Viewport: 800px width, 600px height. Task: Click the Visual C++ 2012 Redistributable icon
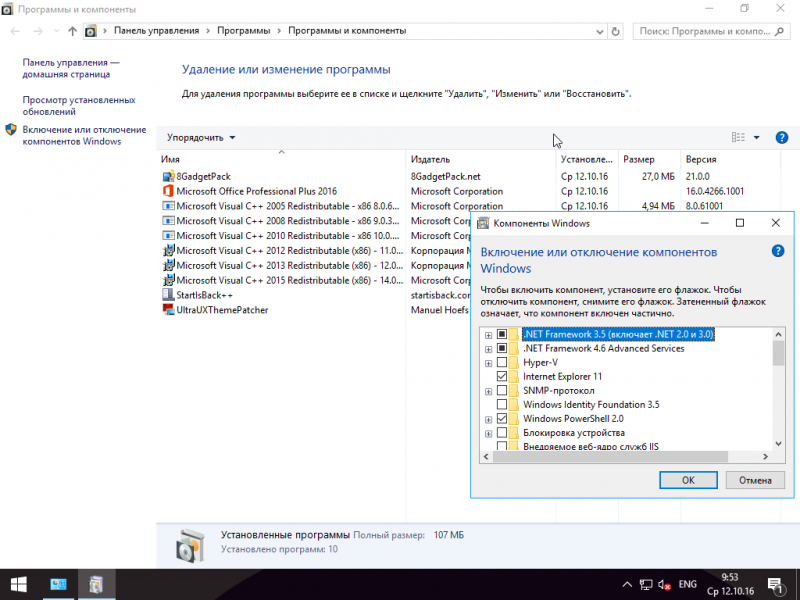coord(168,251)
